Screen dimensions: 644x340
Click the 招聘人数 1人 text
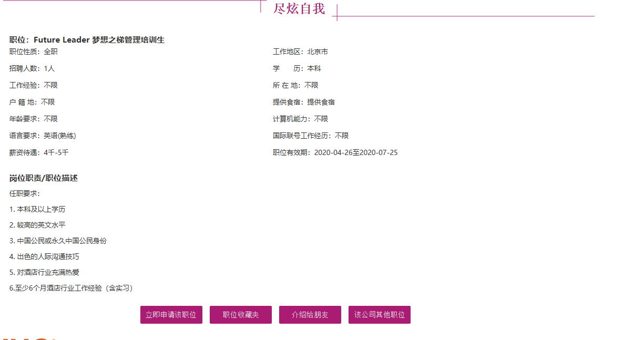tap(32, 69)
